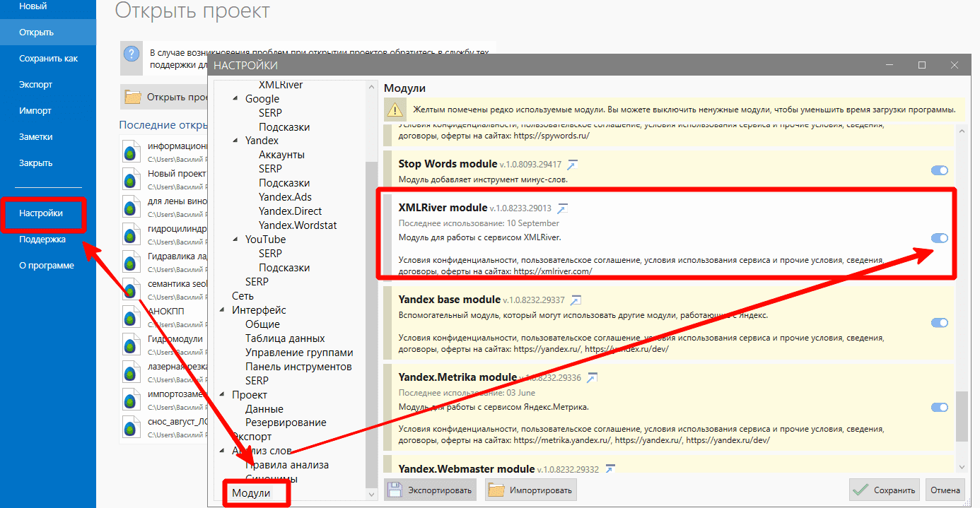Image resolution: width=980 pixels, height=508 pixels.
Task: Select Таблица данных in settings tree
Action: (285, 338)
